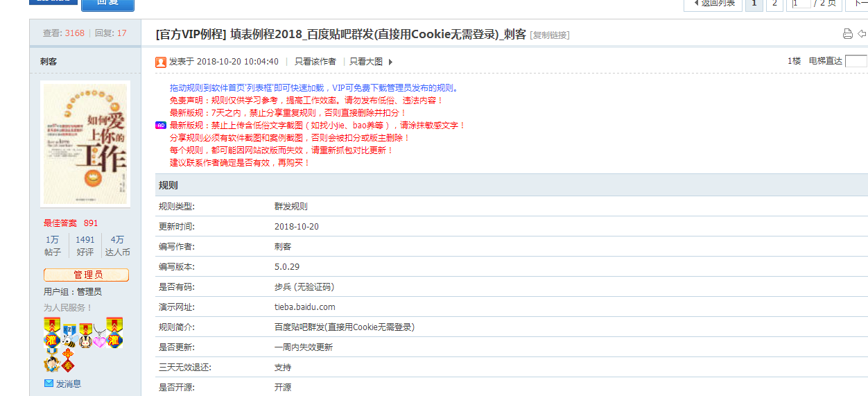Click the page number input field
This screenshot has width=868, height=396.
point(801,3)
